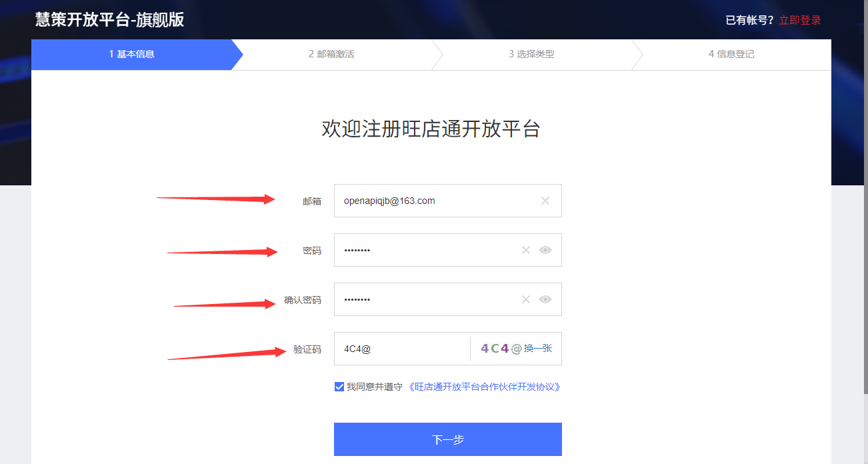868x464 pixels.
Task: Select step 3 选择类型 tab
Action: click(x=531, y=54)
